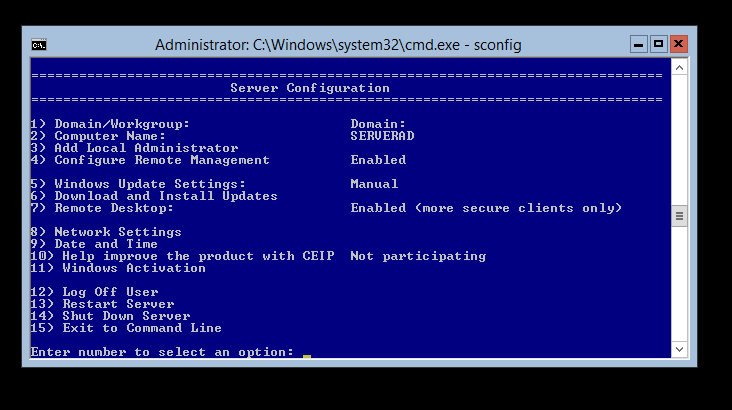
Task: Click the Windows Update Settings line
Action: point(138,184)
